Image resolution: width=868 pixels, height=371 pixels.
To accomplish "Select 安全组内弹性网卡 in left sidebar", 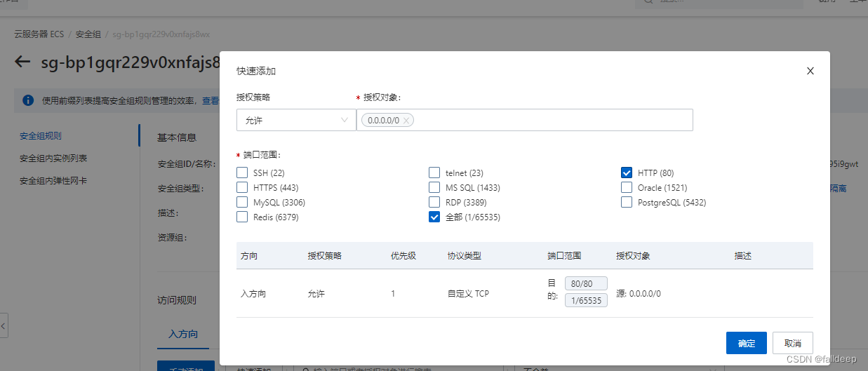I will point(53,181).
